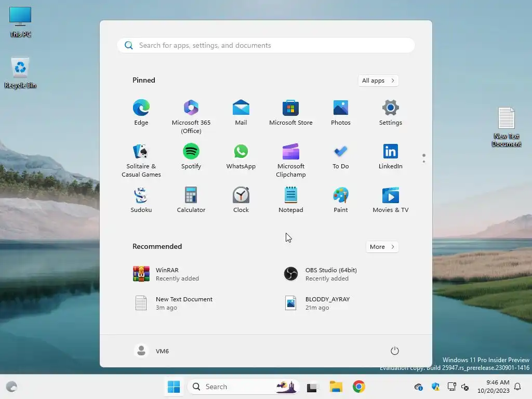
Task: Launch the To Do app
Action: coord(341,156)
